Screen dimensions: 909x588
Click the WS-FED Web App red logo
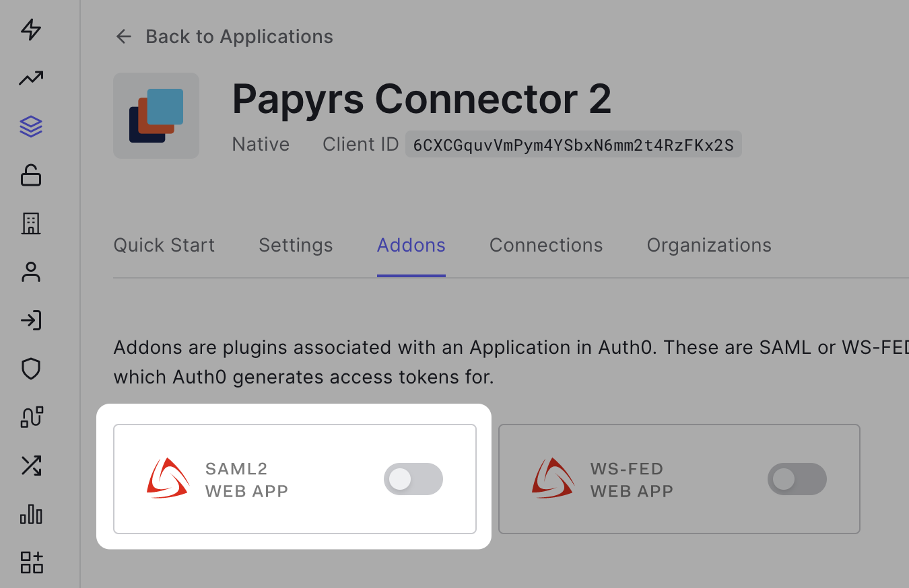click(x=553, y=478)
